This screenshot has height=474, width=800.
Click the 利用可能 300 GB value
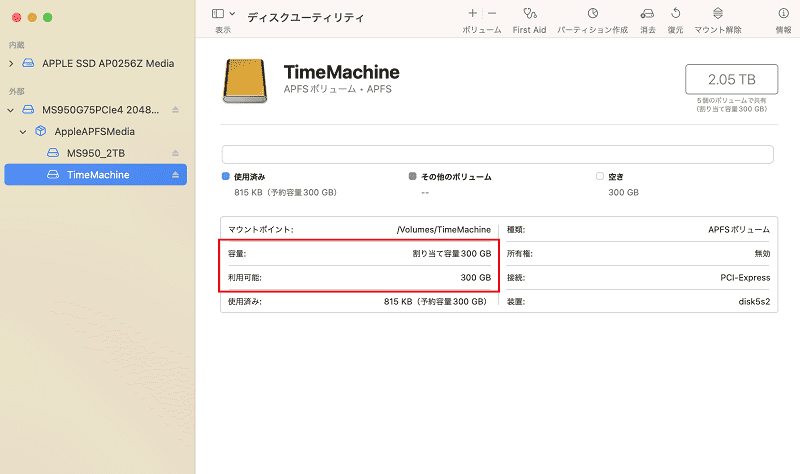tap(476, 278)
